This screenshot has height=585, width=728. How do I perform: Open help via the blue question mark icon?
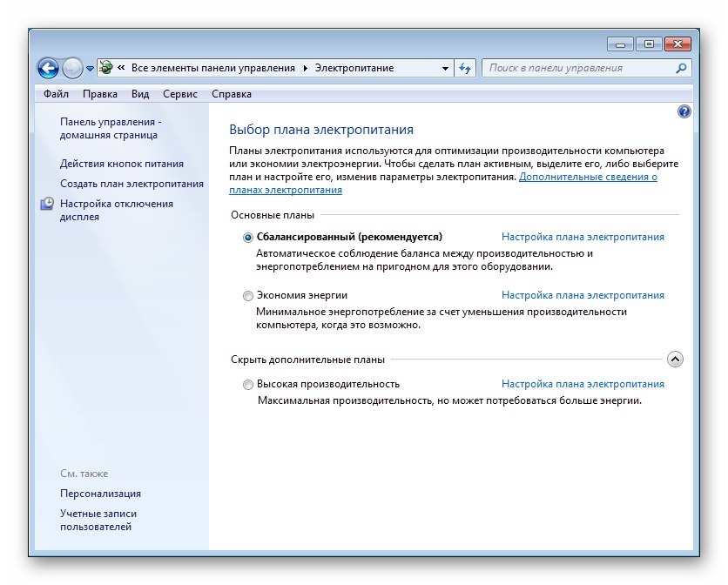pos(684,111)
